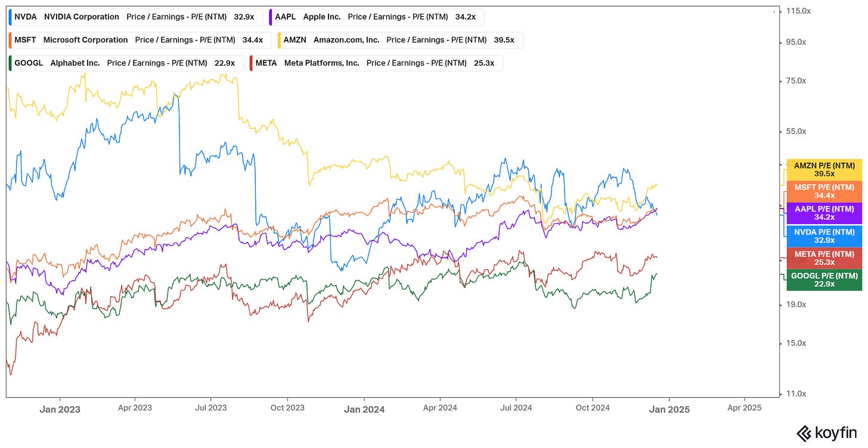Viewport: 868px width, 448px height.
Task: Click the 95.0x y-axis value
Action: (797, 42)
